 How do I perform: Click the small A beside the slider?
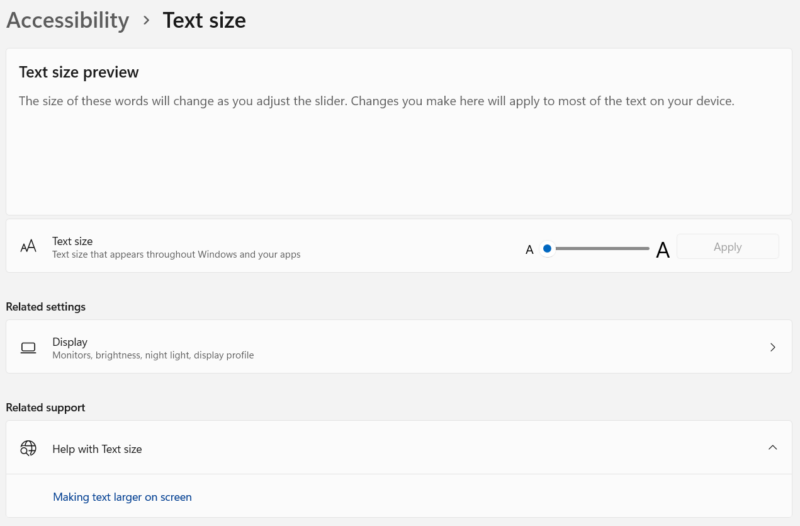530,250
